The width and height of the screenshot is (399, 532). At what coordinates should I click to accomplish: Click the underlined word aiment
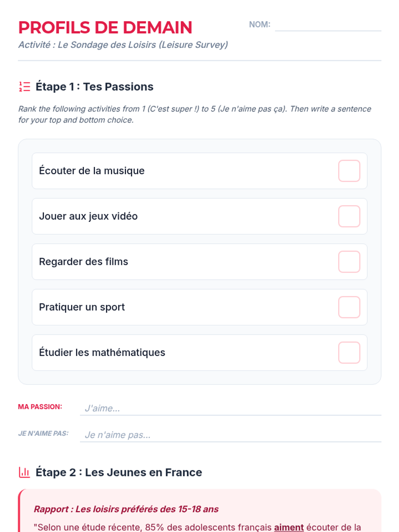coord(289,527)
